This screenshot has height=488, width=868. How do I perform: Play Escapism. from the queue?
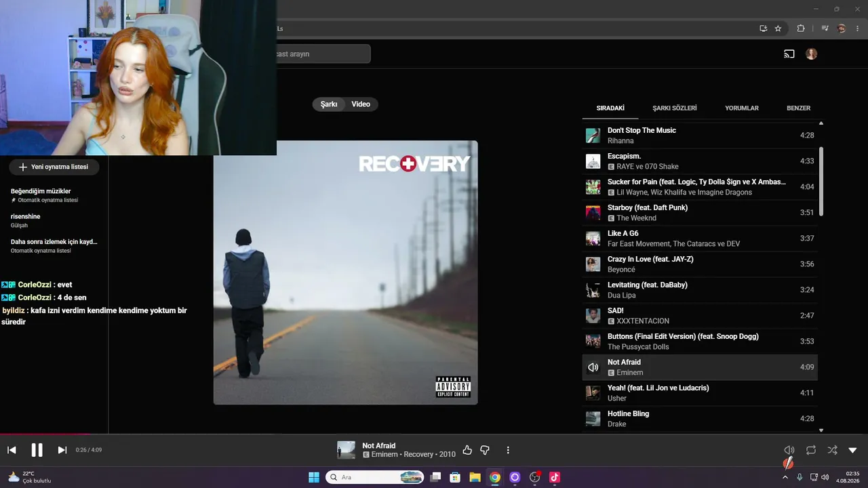700,161
